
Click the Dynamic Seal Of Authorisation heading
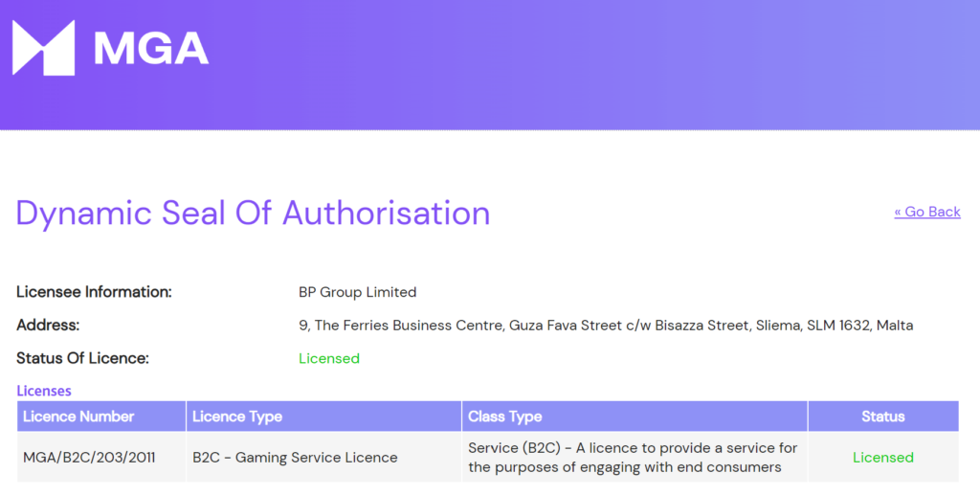tap(253, 213)
